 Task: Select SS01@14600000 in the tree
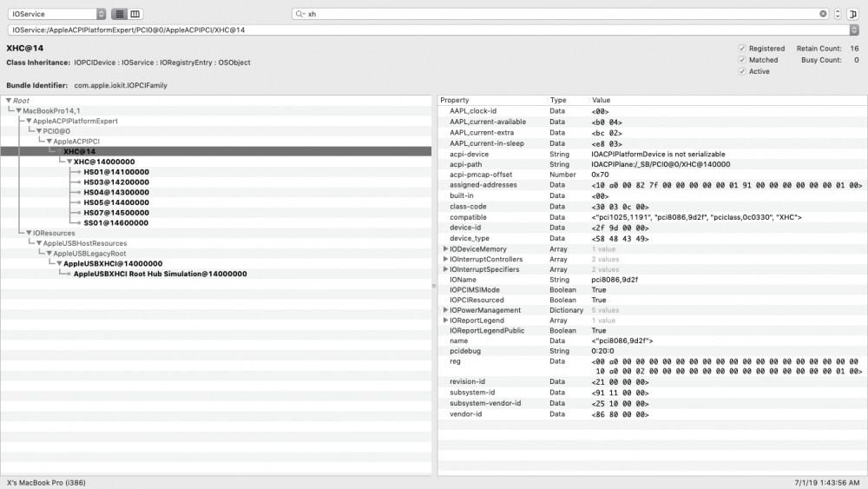pyautogui.click(x=115, y=223)
